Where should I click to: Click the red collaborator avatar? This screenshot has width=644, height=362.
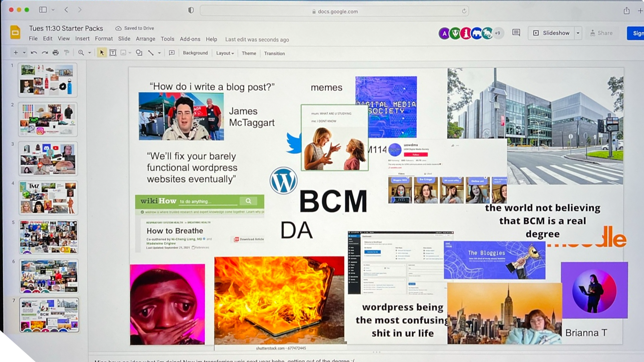coord(466,33)
